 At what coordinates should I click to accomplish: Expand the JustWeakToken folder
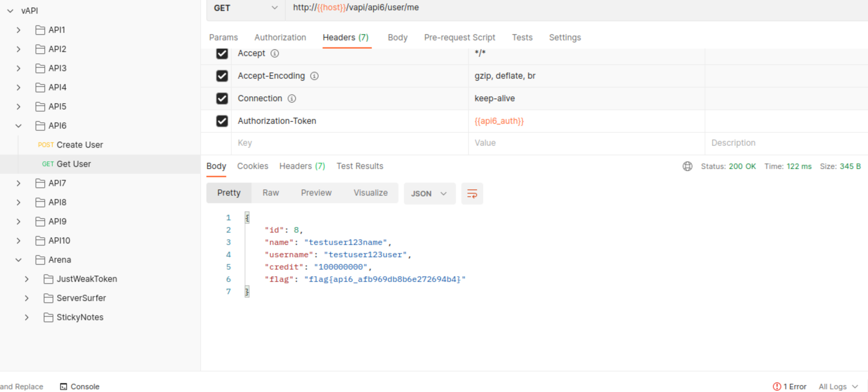[27, 279]
